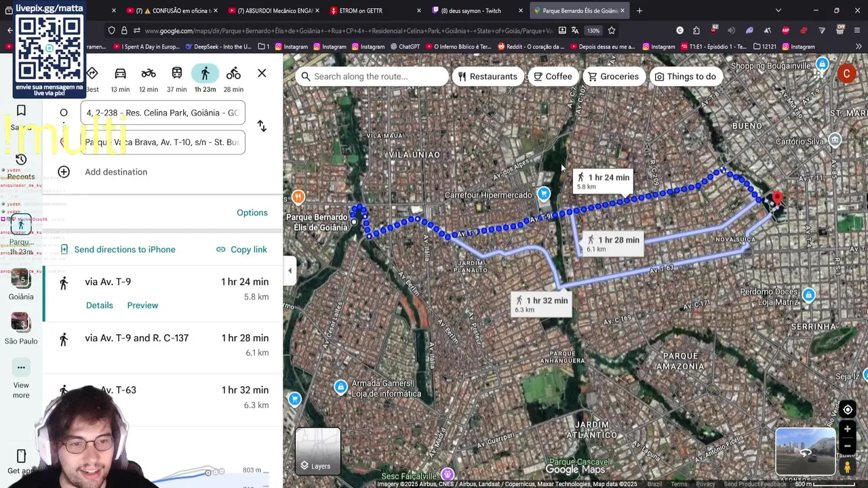868x488 pixels.
Task: Open Saved places in sidebar
Action: pos(21,117)
